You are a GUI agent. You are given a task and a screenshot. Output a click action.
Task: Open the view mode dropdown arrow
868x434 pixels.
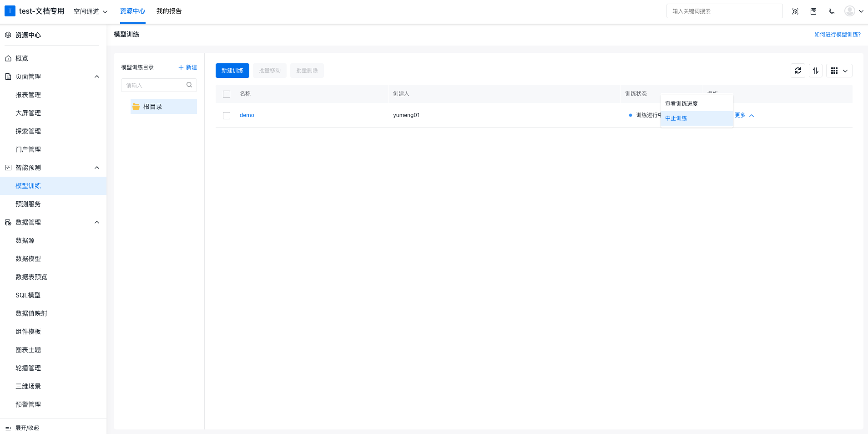pyautogui.click(x=845, y=71)
